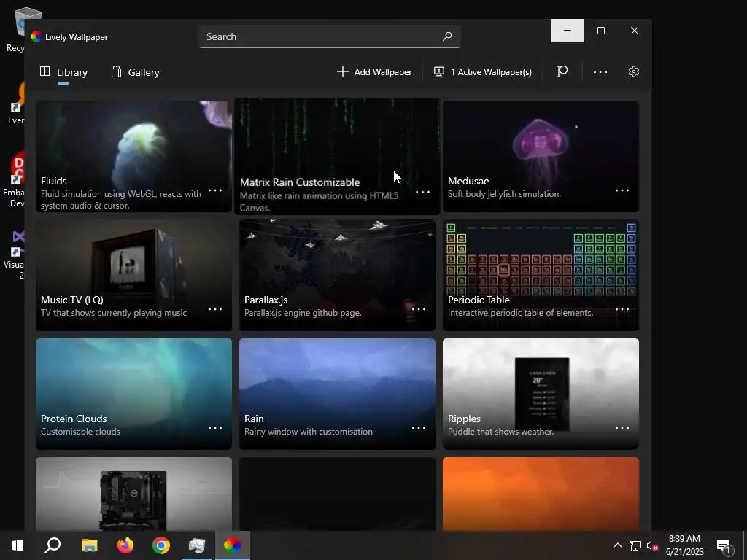
Task: Click the taskbar app next to Chrome
Action: 197,545
